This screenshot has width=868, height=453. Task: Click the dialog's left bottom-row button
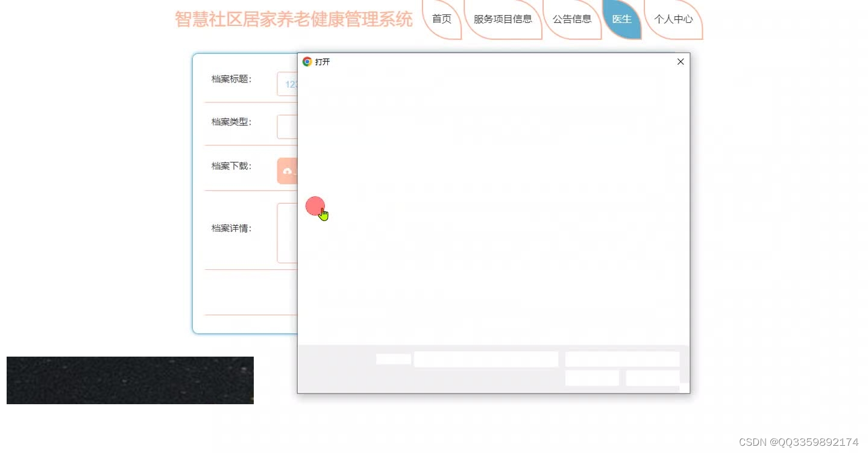click(592, 378)
